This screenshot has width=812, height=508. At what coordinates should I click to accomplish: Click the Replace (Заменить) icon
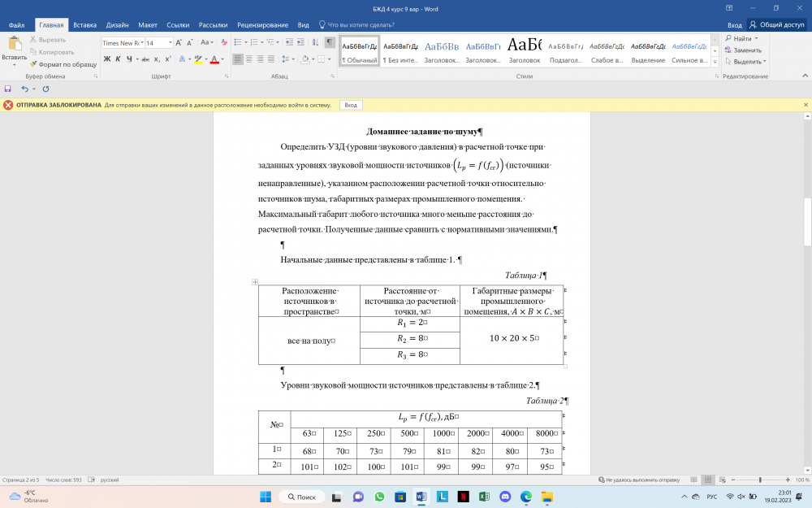pyautogui.click(x=728, y=50)
